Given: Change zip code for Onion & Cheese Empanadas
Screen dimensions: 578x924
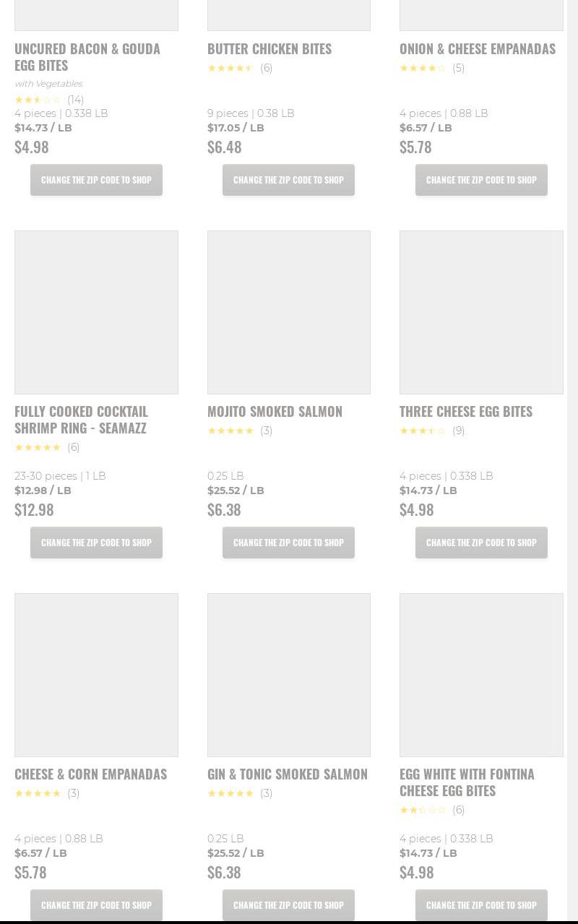Looking at the screenshot, I should click(481, 180).
